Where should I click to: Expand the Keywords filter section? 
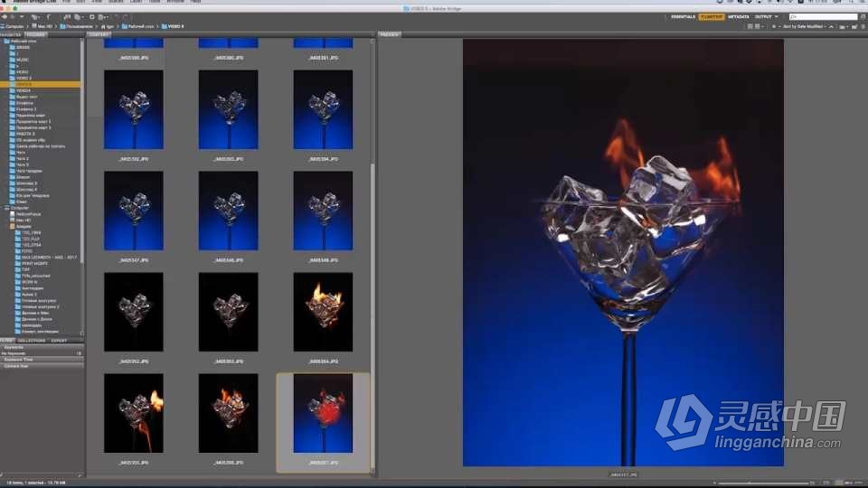pos(14,346)
